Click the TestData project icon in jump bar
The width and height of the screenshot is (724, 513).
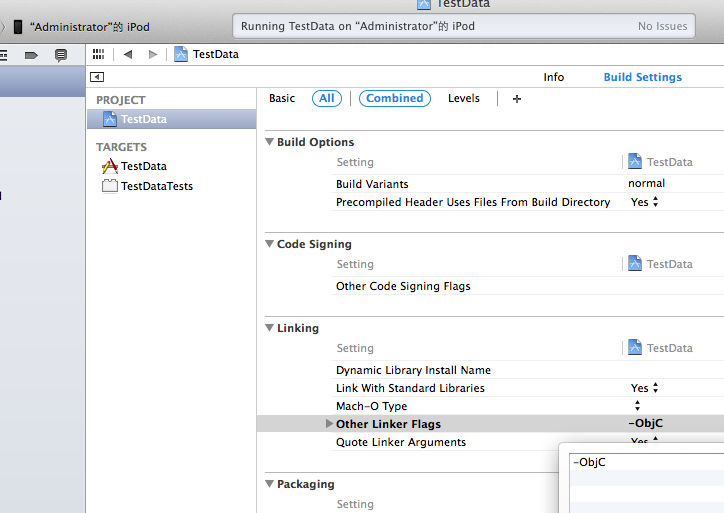(x=181, y=54)
